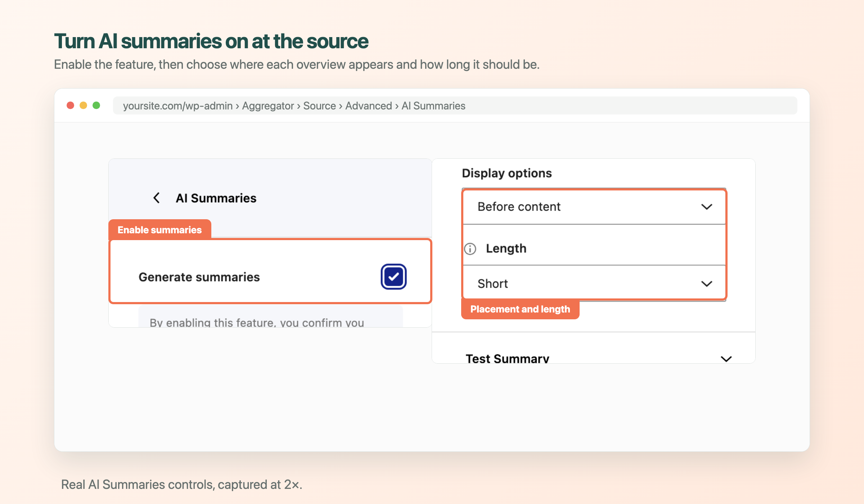Click the AI Summaries panel heading

pyautogui.click(x=216, y=198)
